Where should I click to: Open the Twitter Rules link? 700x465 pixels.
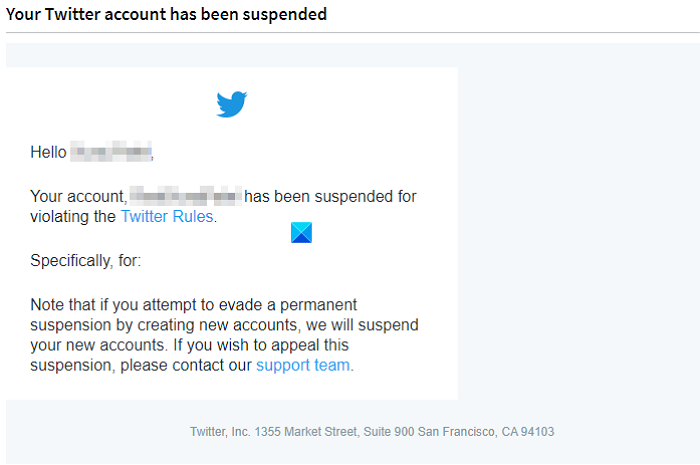click(x=166, y=216)
